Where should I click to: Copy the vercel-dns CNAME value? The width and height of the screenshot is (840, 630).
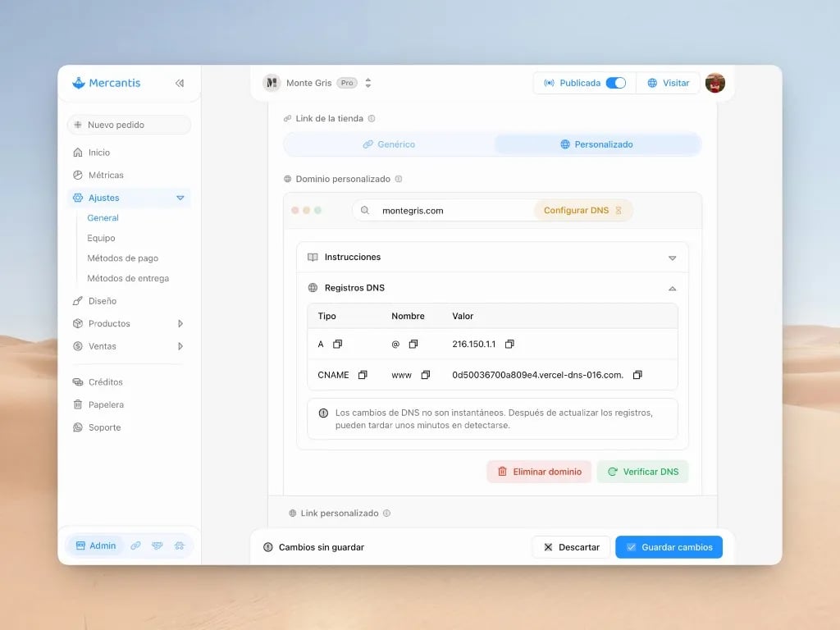click(x=637, y=375)
